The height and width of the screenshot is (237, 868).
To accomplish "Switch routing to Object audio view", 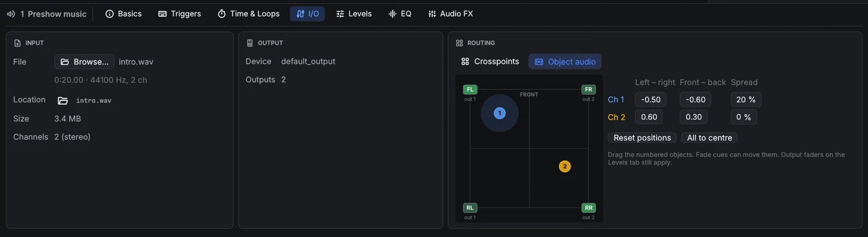I will click(565, 61).
